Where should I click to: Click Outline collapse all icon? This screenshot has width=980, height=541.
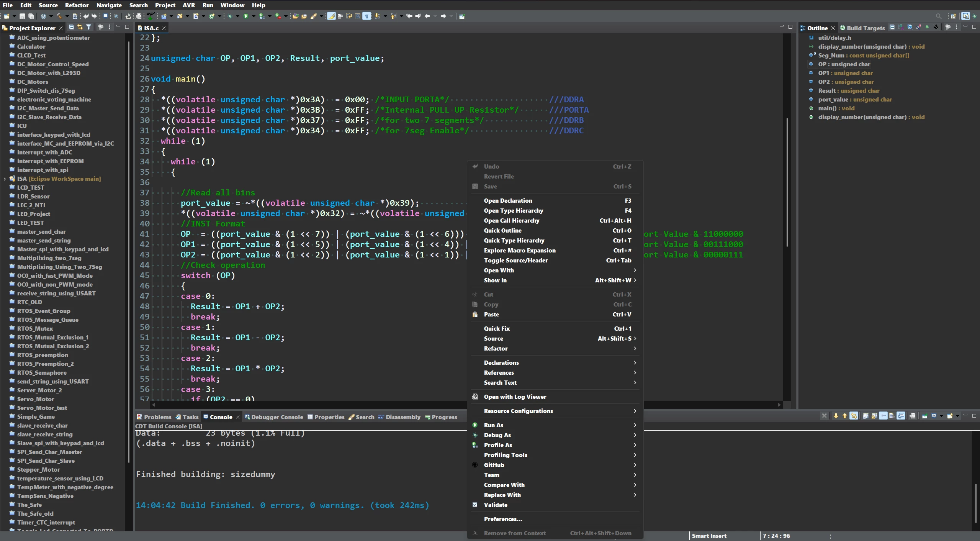pyautogui.click(x=892, y=27)
